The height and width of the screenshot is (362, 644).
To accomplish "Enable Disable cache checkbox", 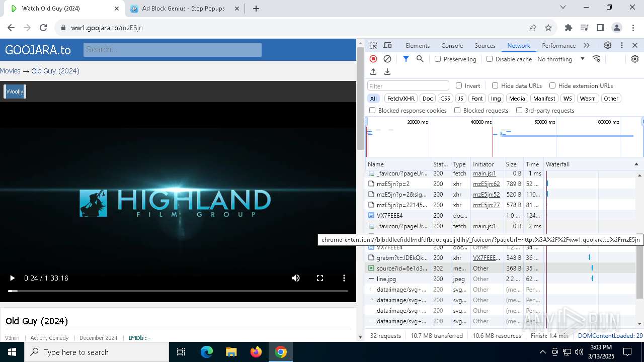I will click(x=490, y=59).
